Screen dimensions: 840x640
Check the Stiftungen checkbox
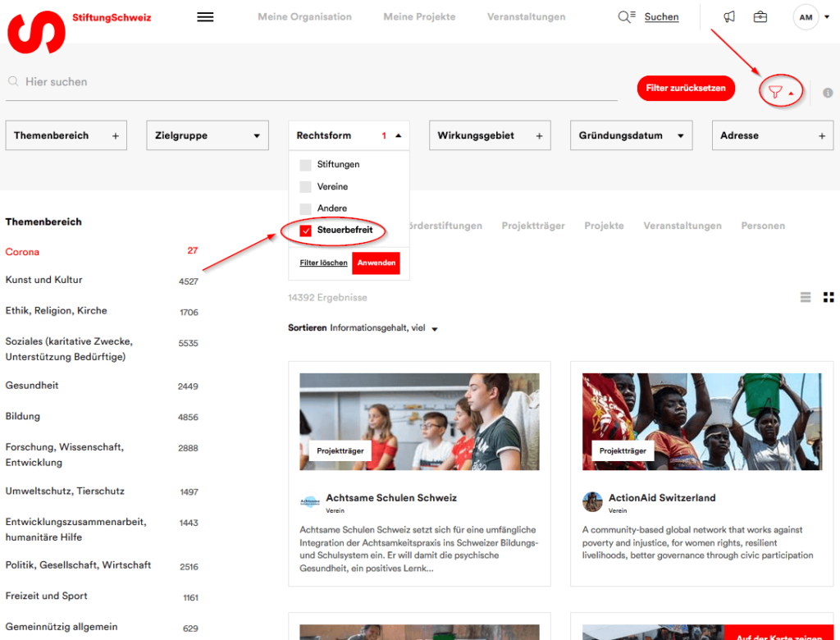point(306,165)
